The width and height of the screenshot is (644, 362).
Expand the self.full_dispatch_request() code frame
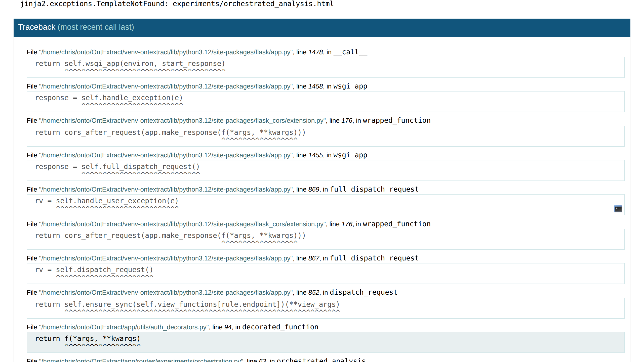(117, 167)
